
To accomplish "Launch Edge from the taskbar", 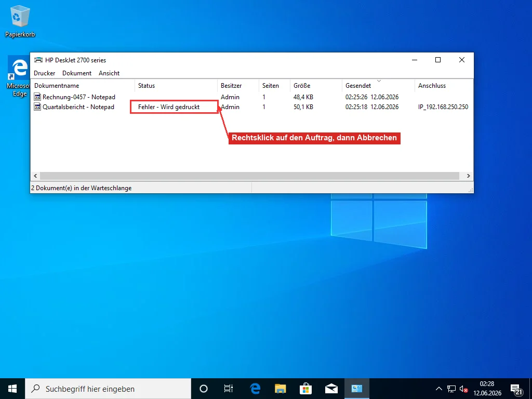I will coord(255,389).
